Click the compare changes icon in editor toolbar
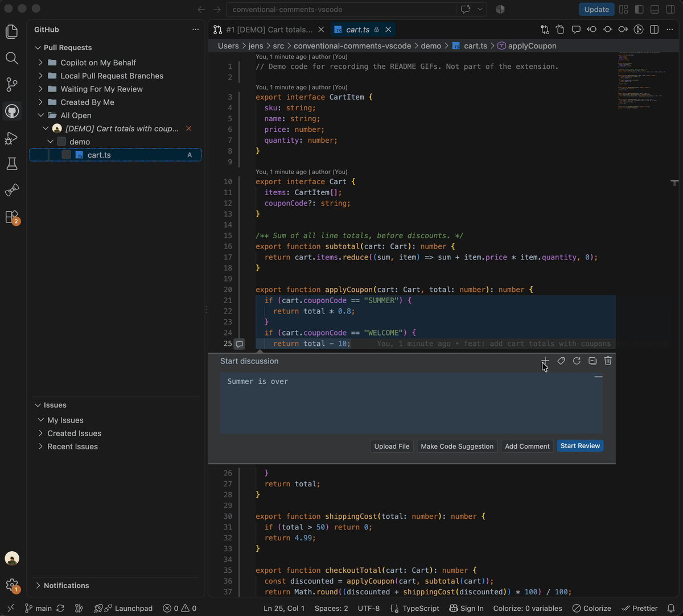Screen dimensions: 683x616 click(x=545, y=30)
